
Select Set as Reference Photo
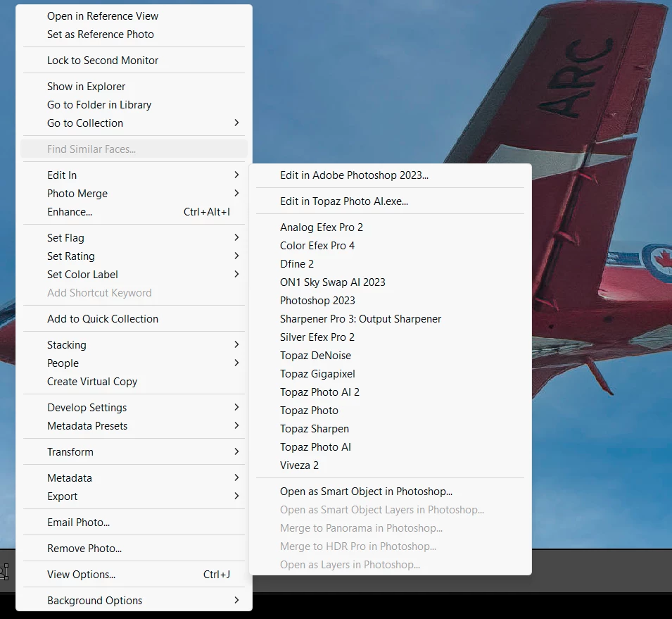[134, 35]
